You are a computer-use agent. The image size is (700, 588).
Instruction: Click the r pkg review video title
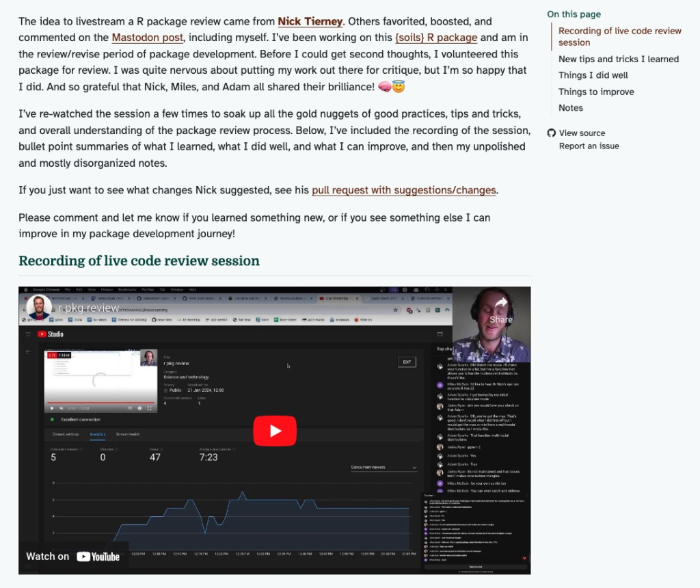click(89, 308)
